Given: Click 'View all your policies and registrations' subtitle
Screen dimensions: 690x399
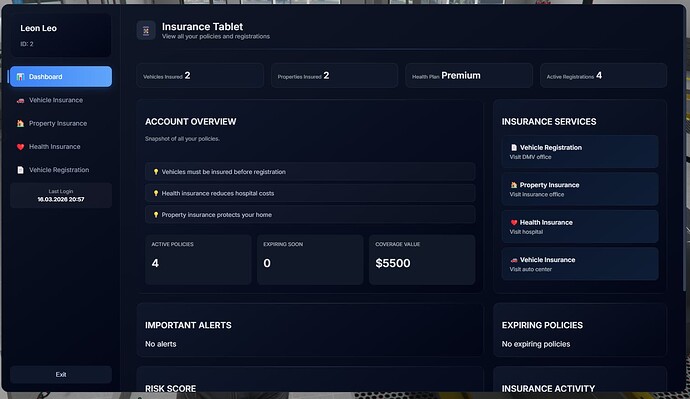Looking at the screenshot, I should pyautogui.click(x=216, y=37).
